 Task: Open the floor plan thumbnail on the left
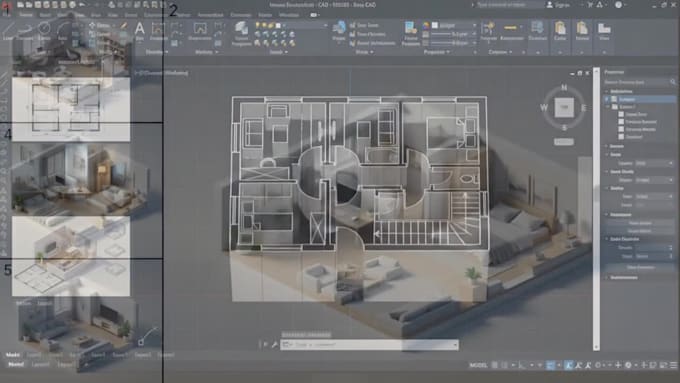point(71,109)
